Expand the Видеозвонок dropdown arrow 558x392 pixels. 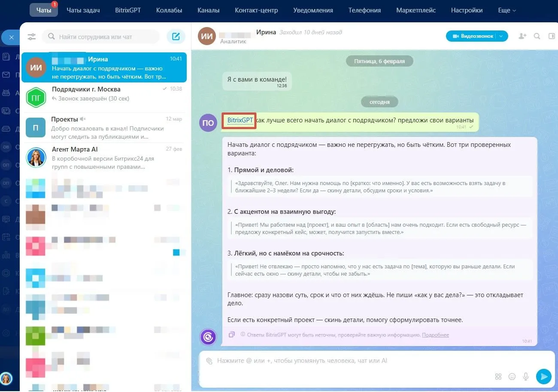pyautogui.click(x=501, y=36)
